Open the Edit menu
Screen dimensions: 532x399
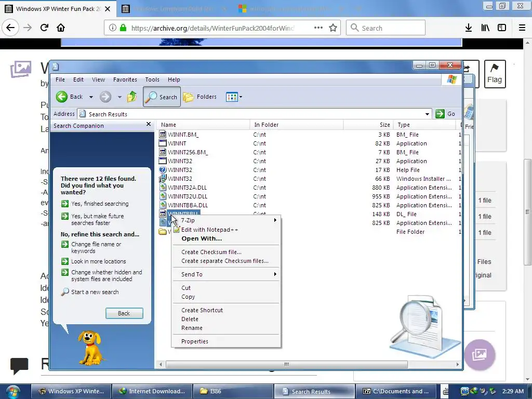78,79
